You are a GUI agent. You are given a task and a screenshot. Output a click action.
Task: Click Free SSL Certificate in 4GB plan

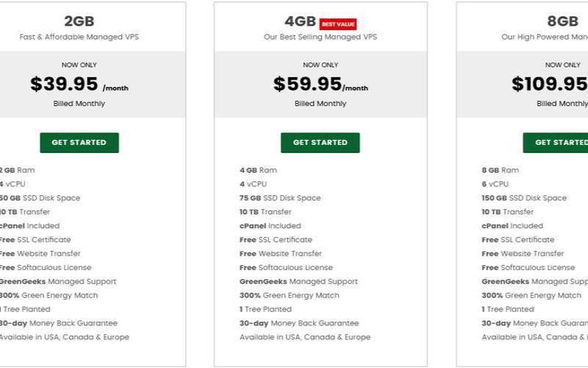tap(276, 240)
